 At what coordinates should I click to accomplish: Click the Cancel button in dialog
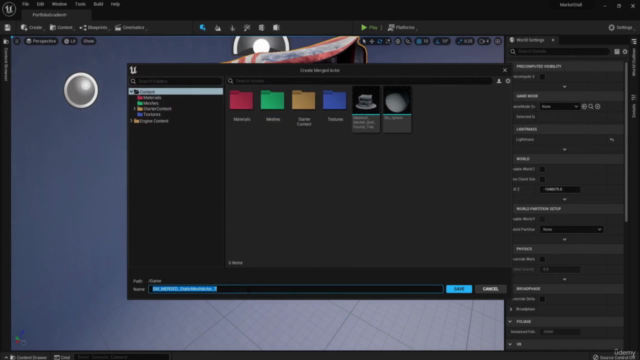490,289
